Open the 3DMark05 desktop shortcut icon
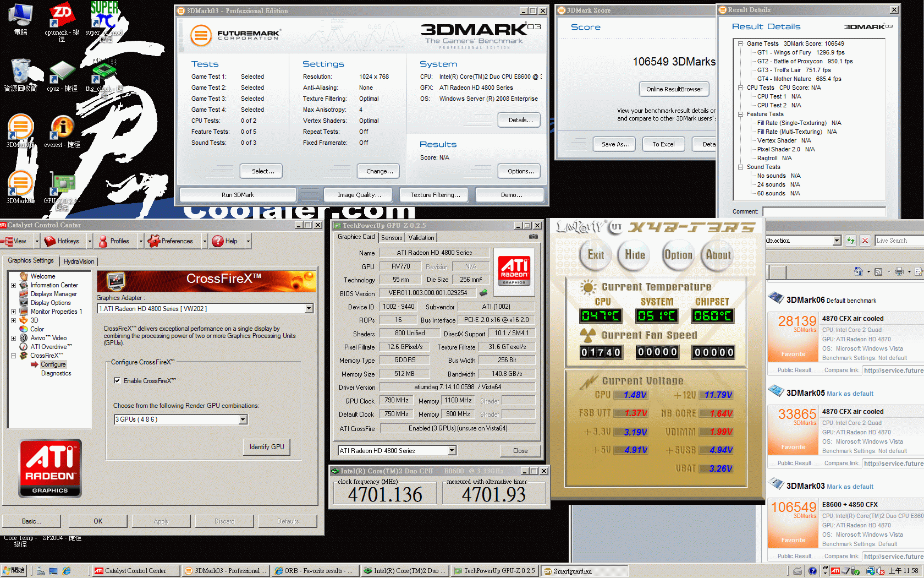924x578 pixels. click(x=20, y=186)
